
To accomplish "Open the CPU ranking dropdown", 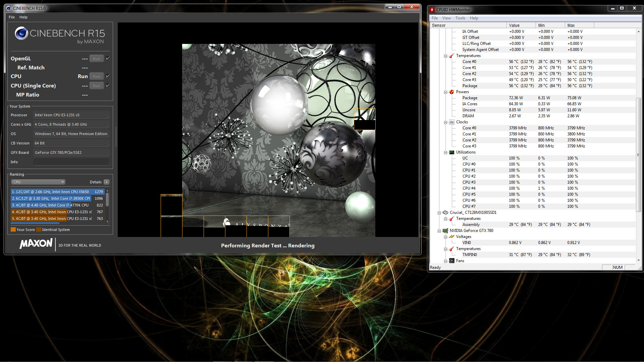I will [38, 182].
